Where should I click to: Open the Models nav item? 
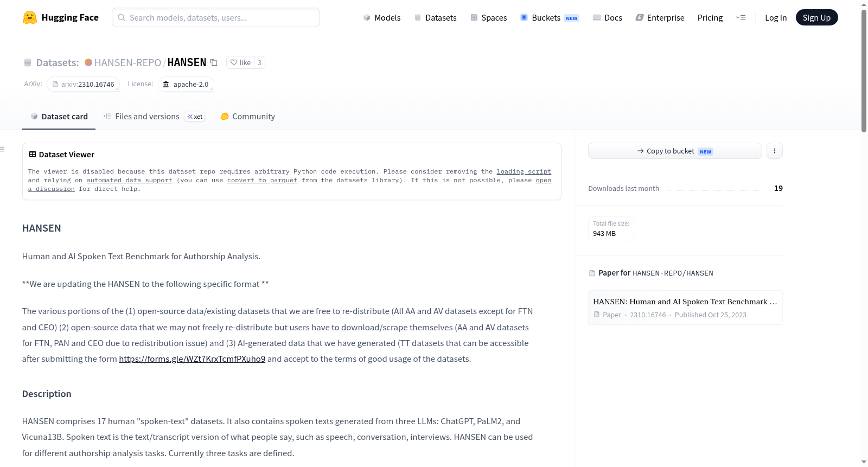click(382, 17)
